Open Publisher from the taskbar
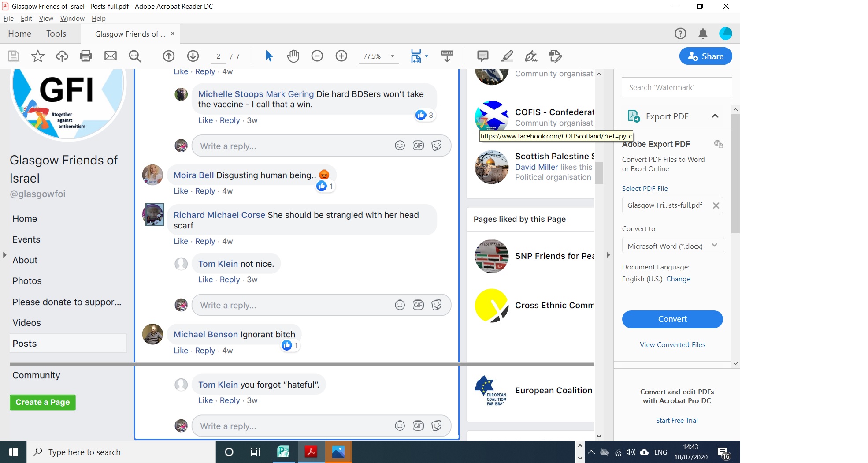This screenshot has height=463, width=868. click(283, 452)
